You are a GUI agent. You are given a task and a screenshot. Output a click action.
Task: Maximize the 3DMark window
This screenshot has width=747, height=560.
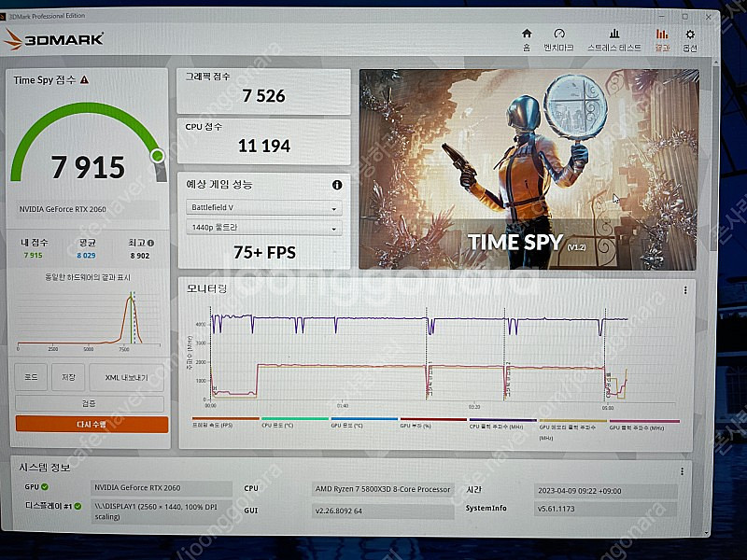(684, 16)
